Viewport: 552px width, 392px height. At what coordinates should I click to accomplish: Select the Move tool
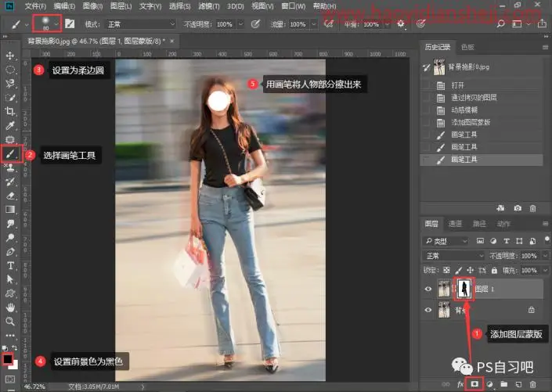click(x=10, y=56)
